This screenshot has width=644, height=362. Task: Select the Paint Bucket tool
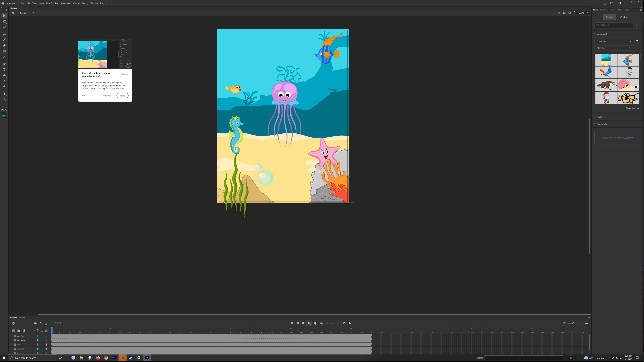4,75
